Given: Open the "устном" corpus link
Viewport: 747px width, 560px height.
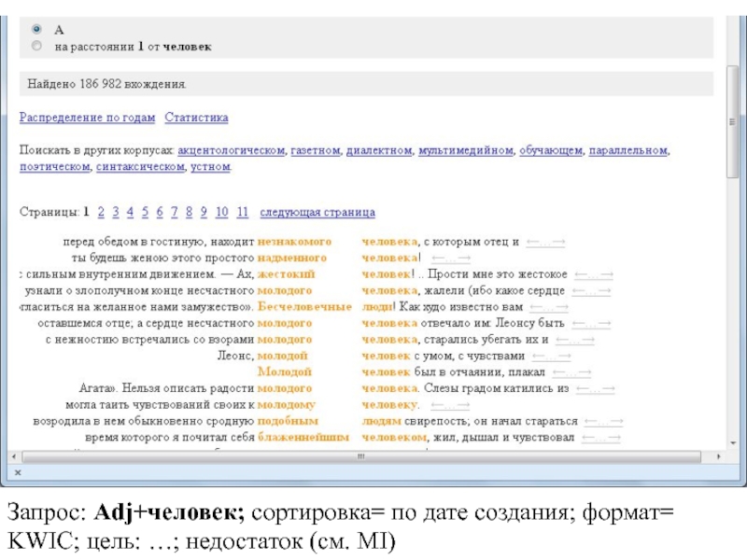Looking at the screenshot, I should (x=210, y=167).
